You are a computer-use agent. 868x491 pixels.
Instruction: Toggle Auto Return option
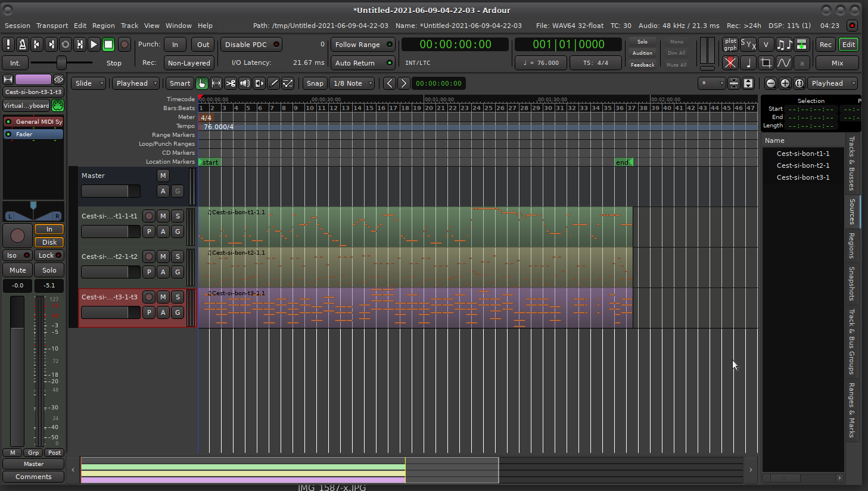coord(363,63)
